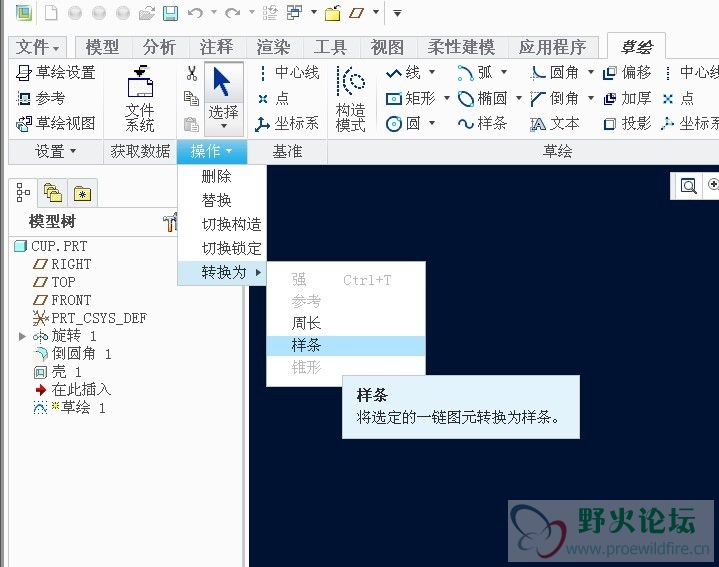Switch to the 分析 tab
The width and height of the screenshot is (719, 567).
159,47
